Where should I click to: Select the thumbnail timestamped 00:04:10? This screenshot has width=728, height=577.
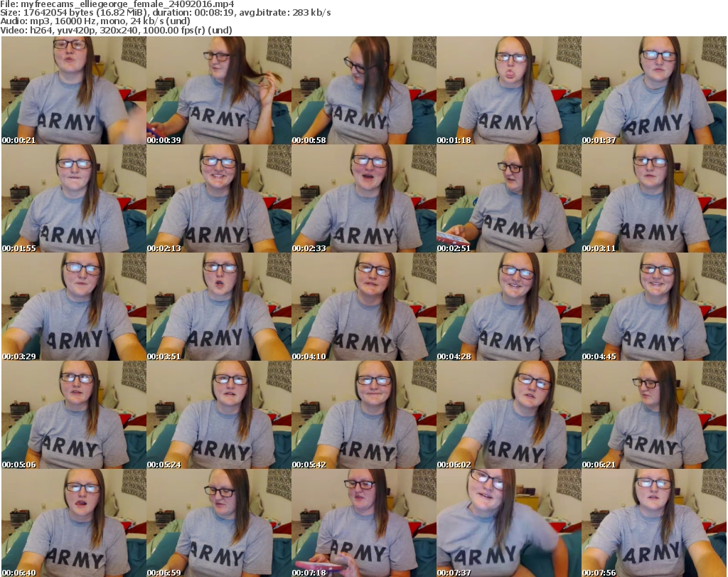(364, 307)
